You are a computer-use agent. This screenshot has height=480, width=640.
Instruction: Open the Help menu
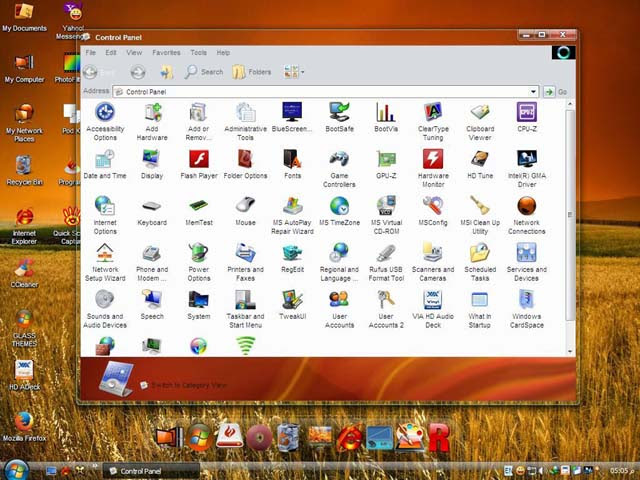223,53
